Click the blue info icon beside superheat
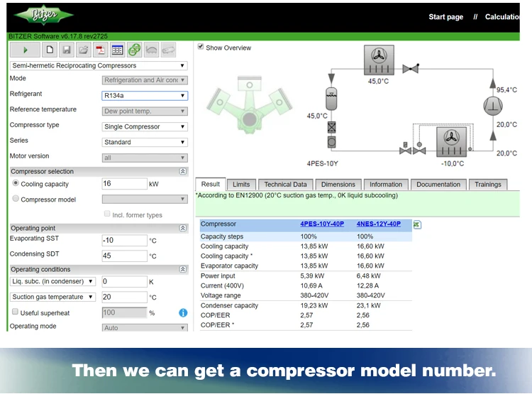The image size is (532, 394). 183,312
